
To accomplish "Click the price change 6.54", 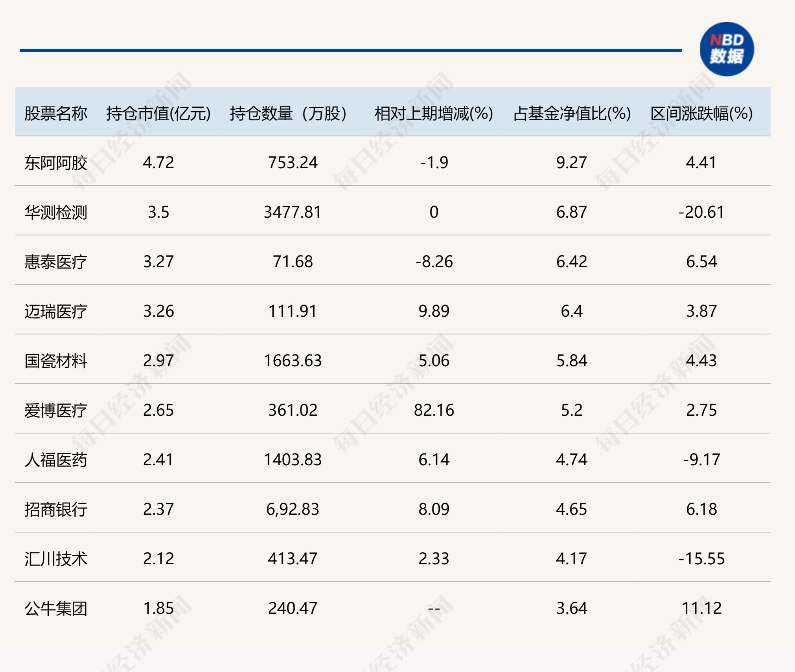I will tap(701, 262).
